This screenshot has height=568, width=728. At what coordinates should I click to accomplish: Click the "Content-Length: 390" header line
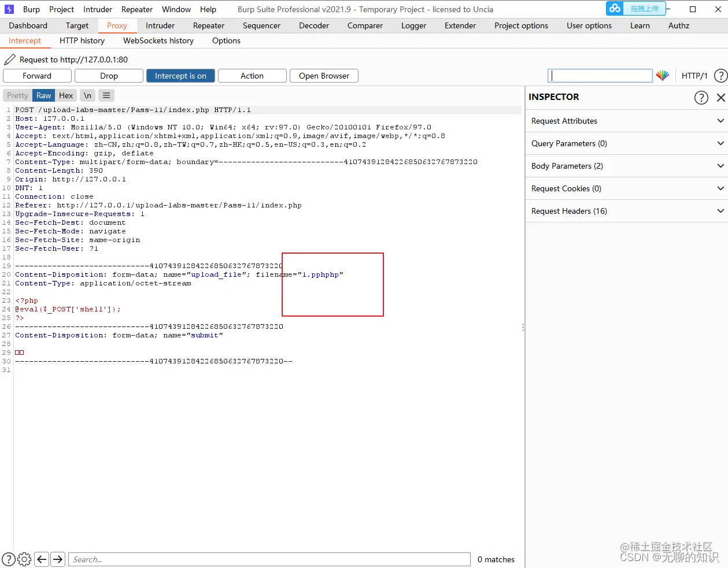(59, 170)
